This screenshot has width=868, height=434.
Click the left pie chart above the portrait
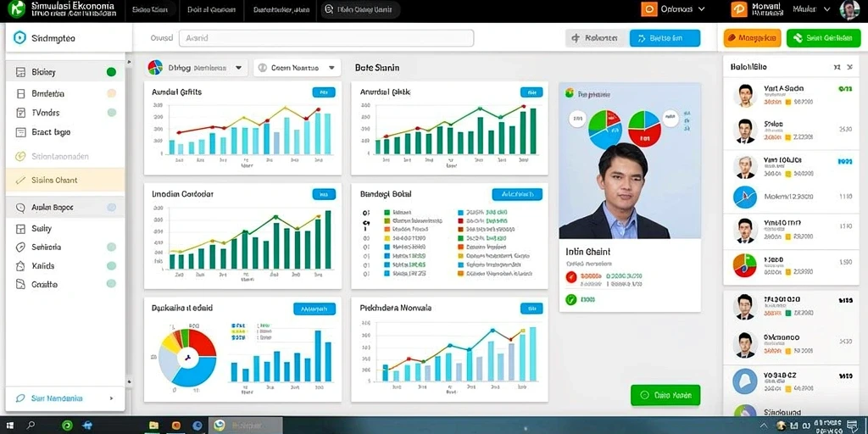coord(604,129)
